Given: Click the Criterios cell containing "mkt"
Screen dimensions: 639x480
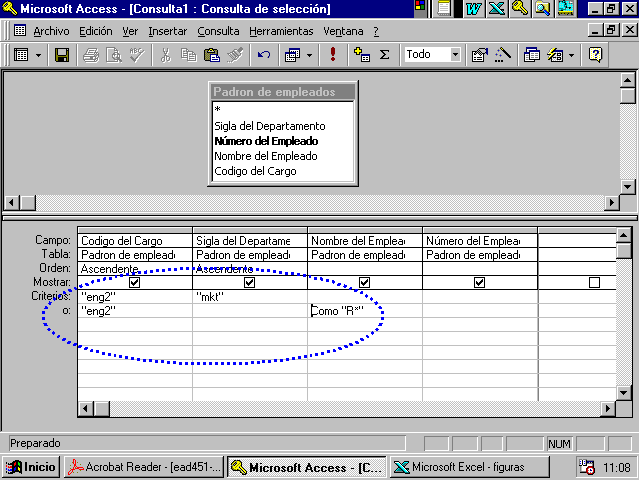Looking at the screenshot, I should pos(249,297).
